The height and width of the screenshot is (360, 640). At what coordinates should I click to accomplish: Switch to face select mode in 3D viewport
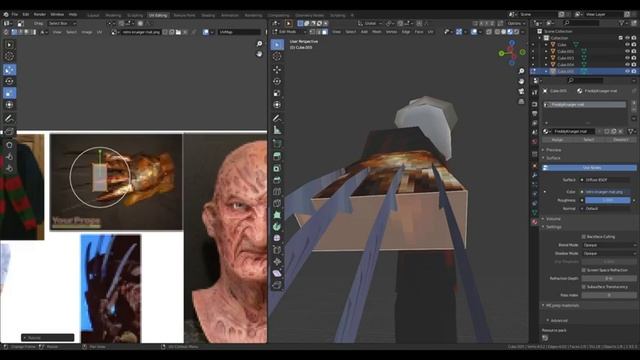click(325, 32)
